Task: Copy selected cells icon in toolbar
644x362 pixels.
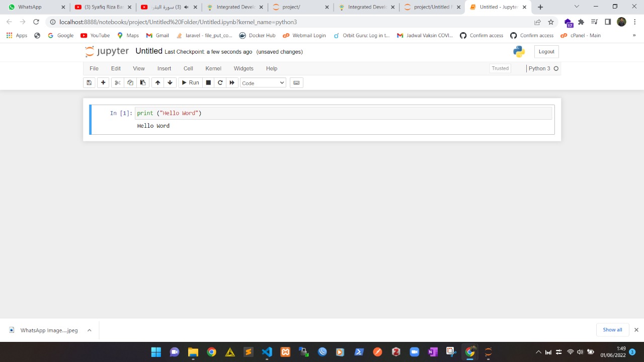Action: tap(130, 82)
